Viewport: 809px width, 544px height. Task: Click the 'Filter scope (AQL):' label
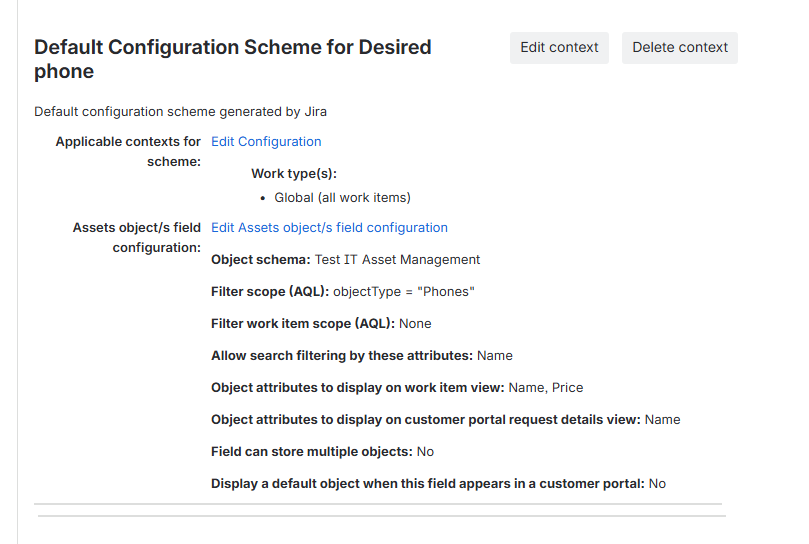pos(270,292)
